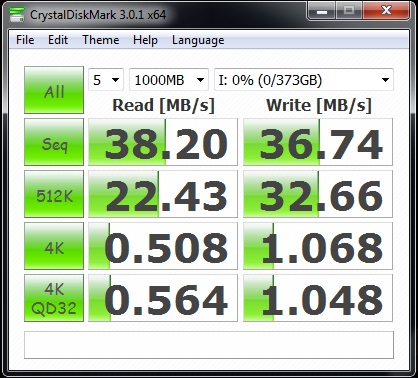Open the Language menu
Screen dimensions: 418x378
coord(198,40)
